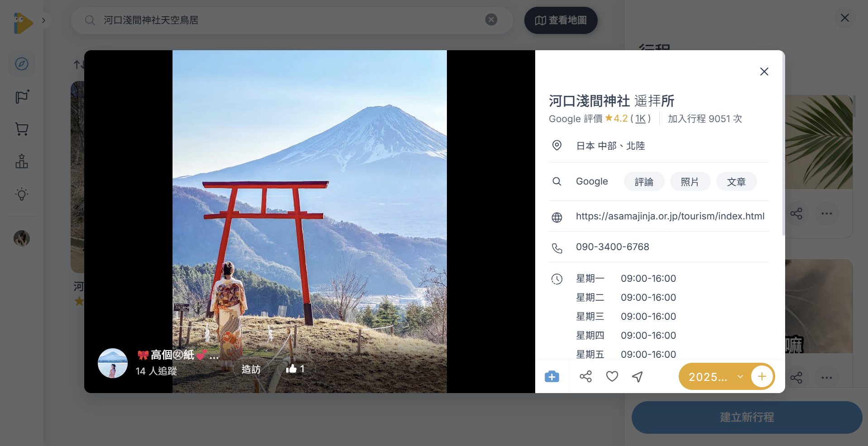Screen dimensions: 868x446
Task: Click the 建立新行程 create itinerary button
Action: click(747, 417)
